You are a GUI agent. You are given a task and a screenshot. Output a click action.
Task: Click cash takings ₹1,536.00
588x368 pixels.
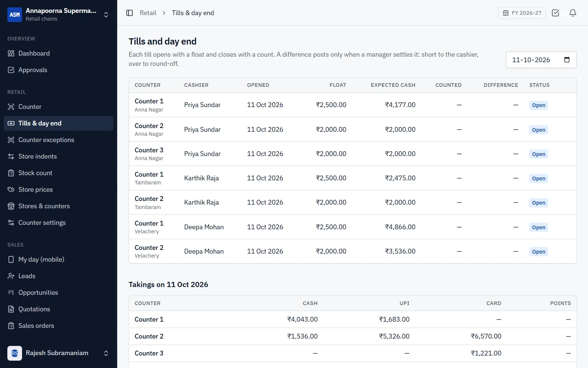(x=302, y=336)
